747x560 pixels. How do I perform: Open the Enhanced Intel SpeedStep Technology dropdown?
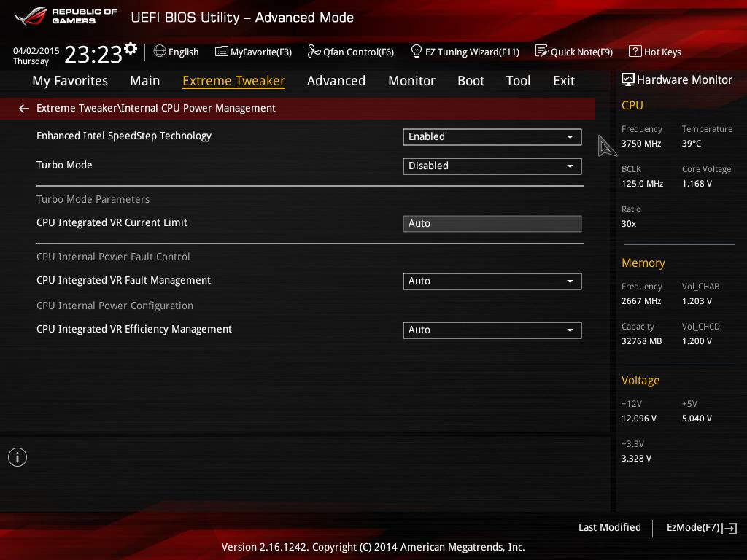click(492, 136)
